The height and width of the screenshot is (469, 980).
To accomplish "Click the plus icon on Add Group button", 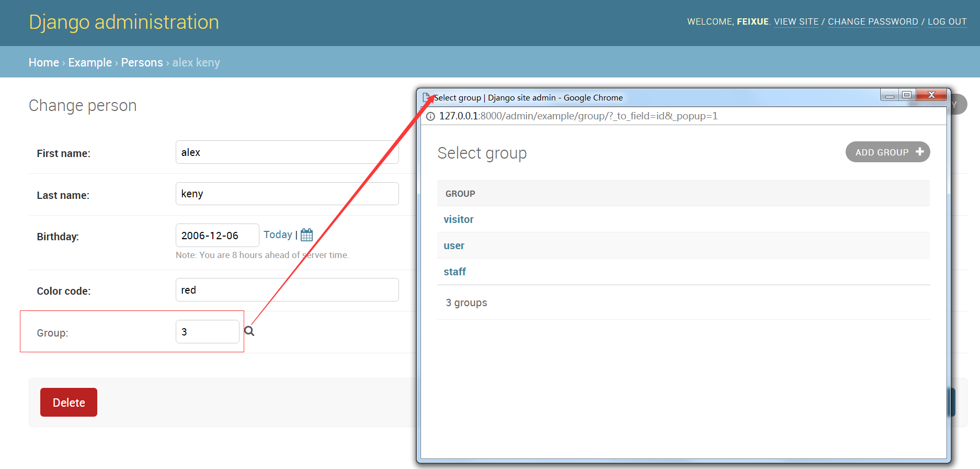I will pos(920,152).
